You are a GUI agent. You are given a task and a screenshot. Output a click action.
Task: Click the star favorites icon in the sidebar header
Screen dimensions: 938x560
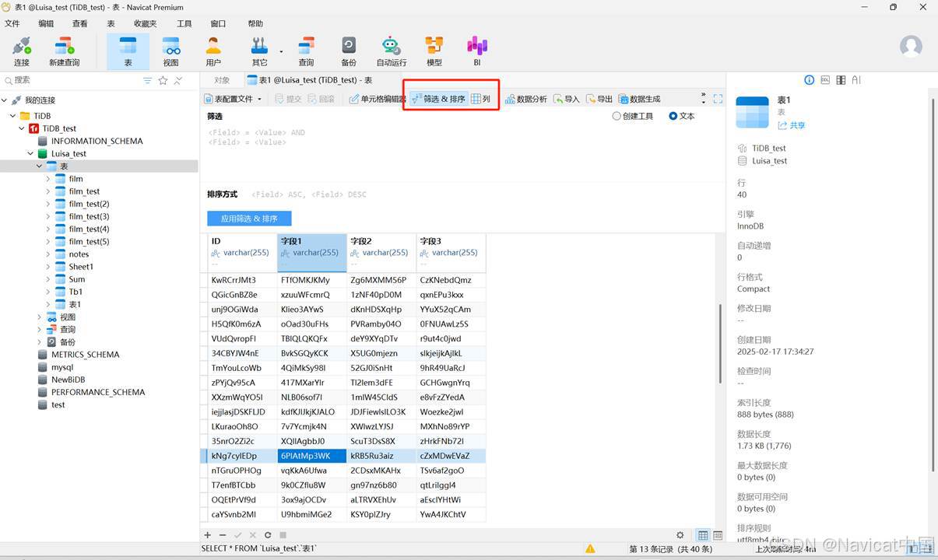(163, 80)
